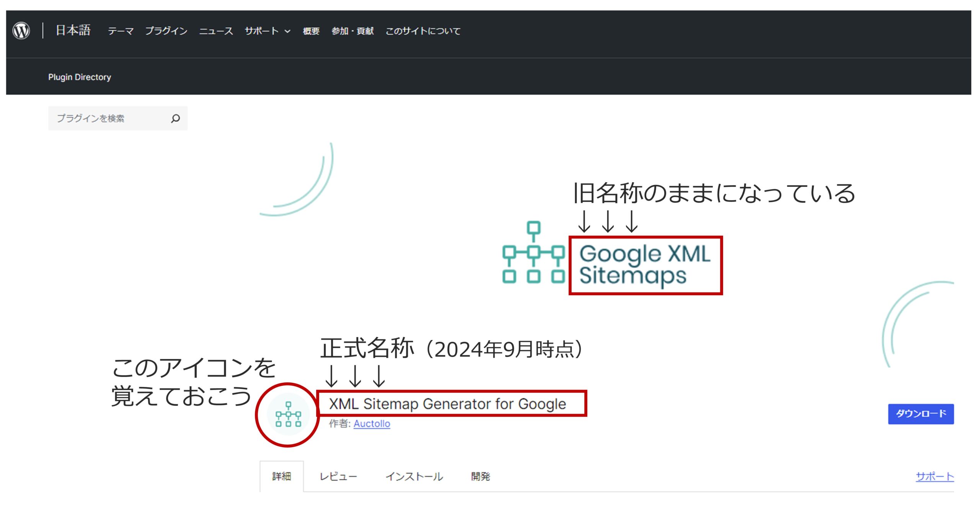The height and width of the screenshot is (511, 980).
Task: Click the Google XML Sitemaps banner image
Action: click(607, 254)
